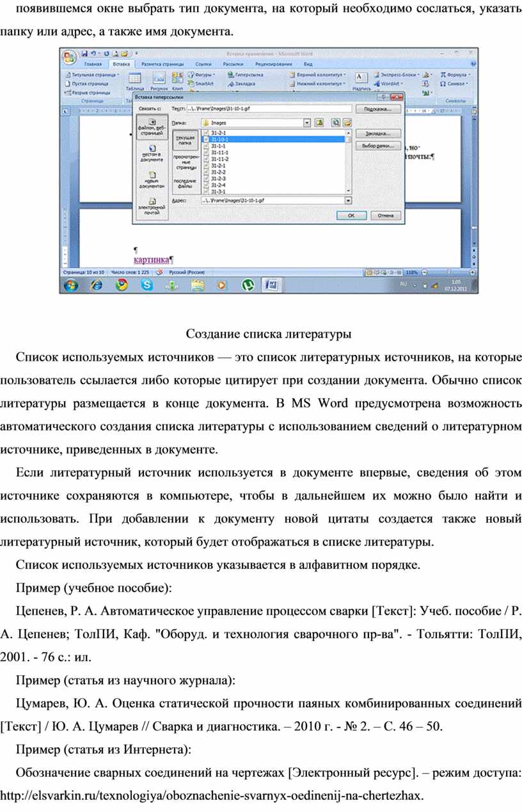The height and width of the screenshot is (812, 522).
Task: Switch to the Разметка страницы tab
Action: click(162, 64)
